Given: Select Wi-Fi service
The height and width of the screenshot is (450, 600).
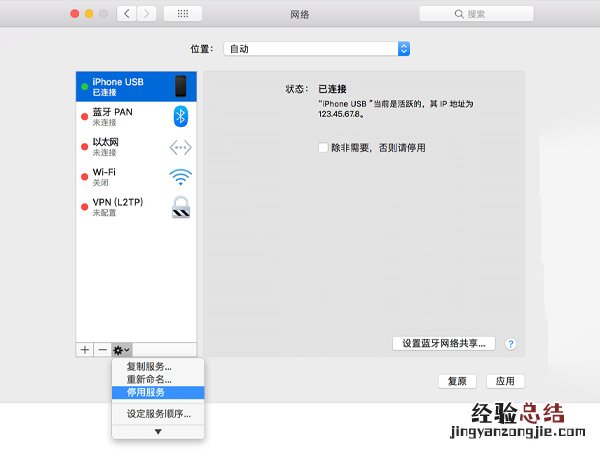Looking at the screenshot, I should coord(136,177).
